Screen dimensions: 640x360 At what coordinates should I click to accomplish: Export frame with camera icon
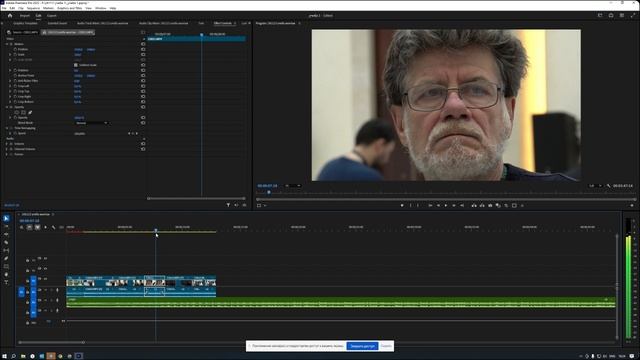[x=490, y=205]
